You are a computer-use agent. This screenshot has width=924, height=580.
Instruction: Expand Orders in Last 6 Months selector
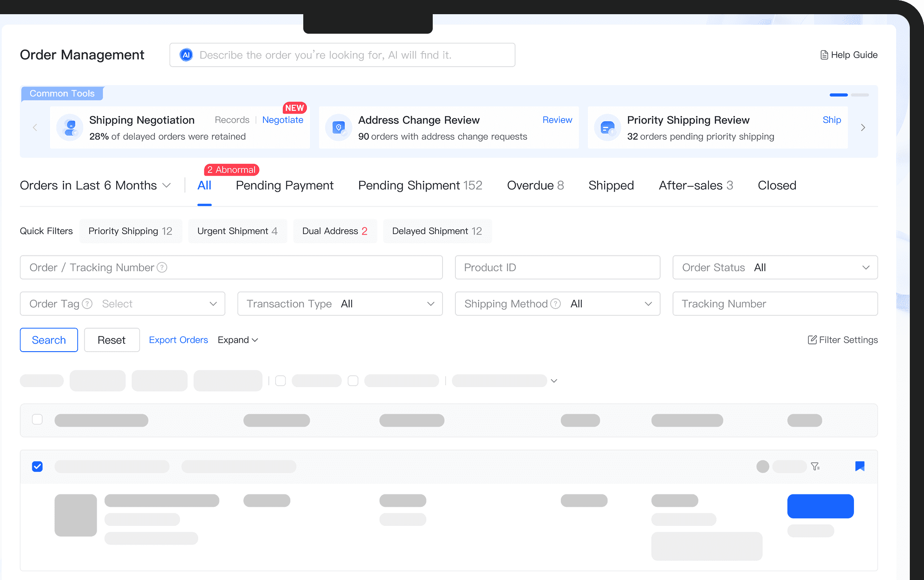pos(95,185)
